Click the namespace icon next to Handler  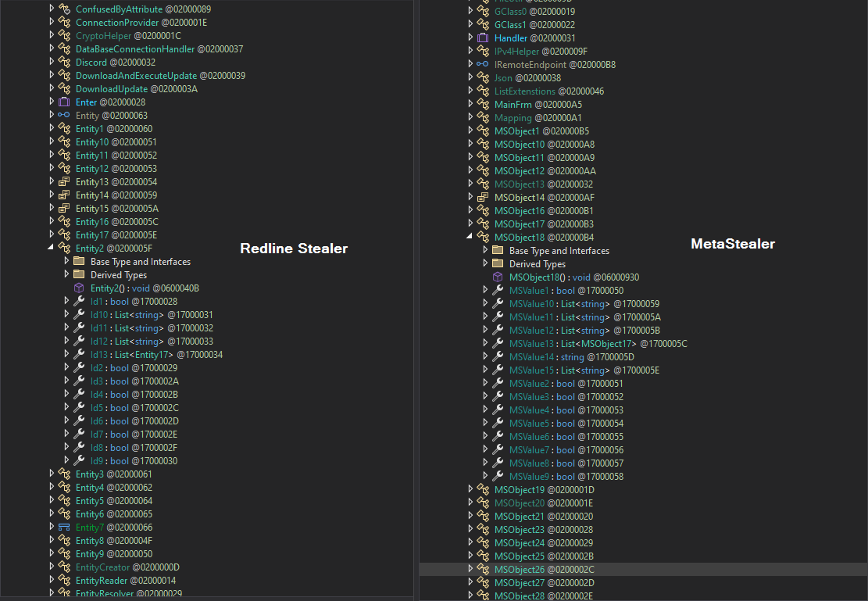(x=483, y=38)
